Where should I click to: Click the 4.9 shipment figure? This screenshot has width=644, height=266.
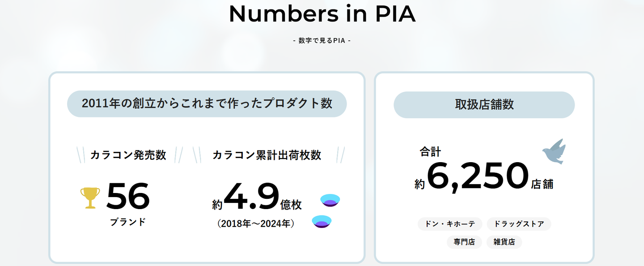[x=251, y=197]
